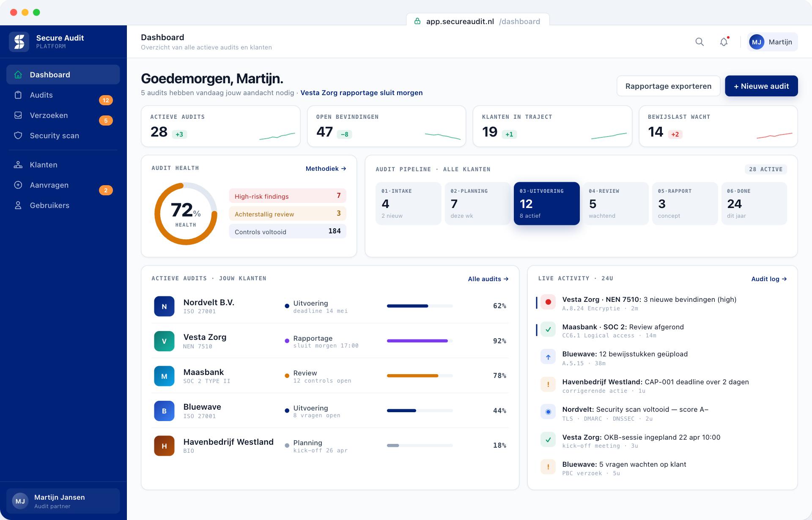Select the 01 Intake pipeline stage
The width and height of the screenshot is (812, 520).
[x=408, y=203]
